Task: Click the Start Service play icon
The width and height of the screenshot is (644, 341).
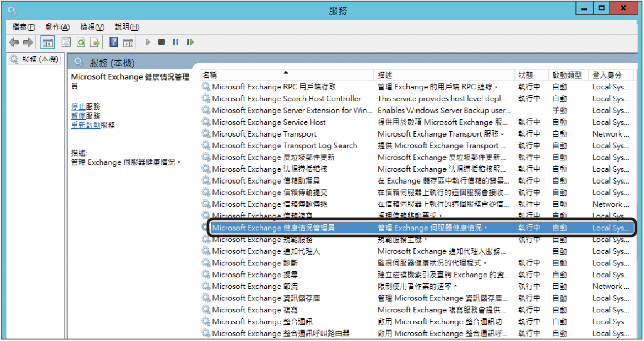Action: click(148, 42)
